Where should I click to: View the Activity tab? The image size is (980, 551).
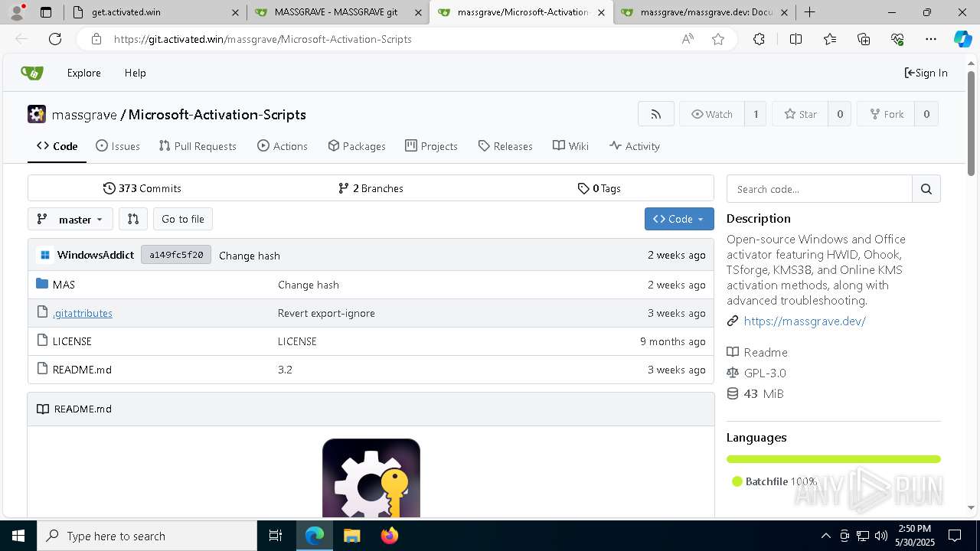point(635,146)
